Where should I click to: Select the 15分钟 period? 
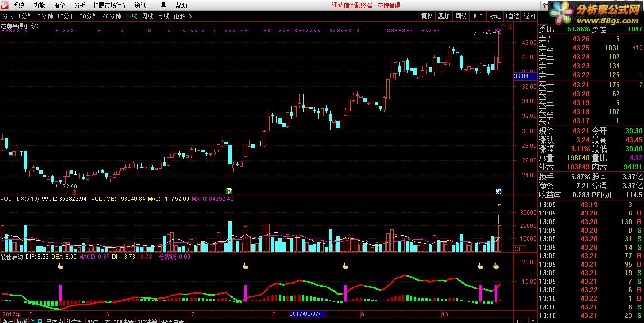pos(66,16)
